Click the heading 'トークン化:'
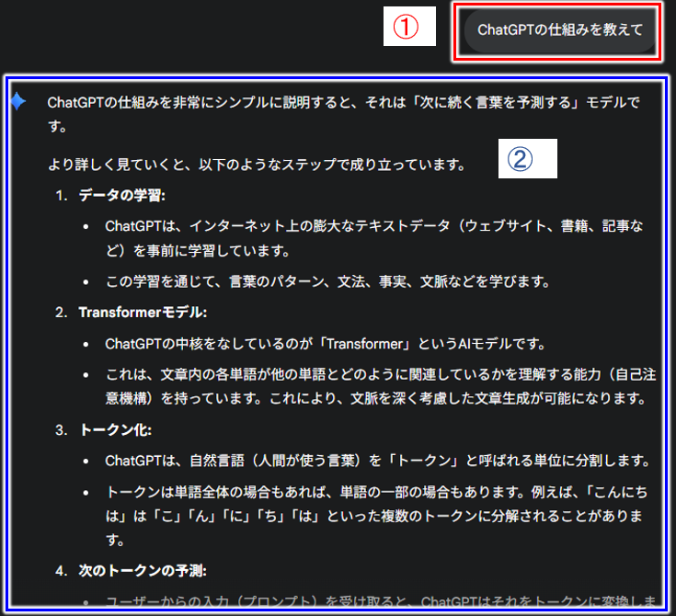676x616 pixels. tap(116, 429)
